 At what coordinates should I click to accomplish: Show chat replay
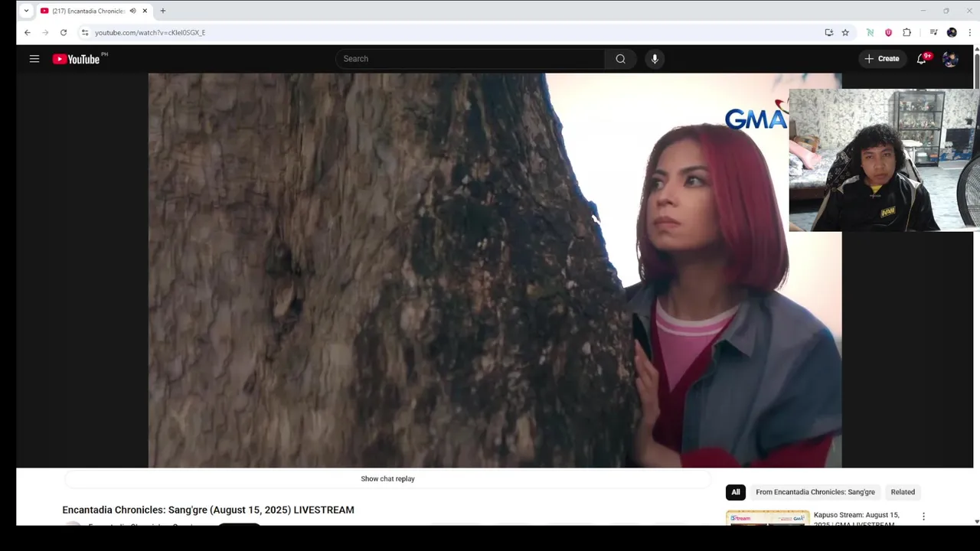tap(387, 479)
